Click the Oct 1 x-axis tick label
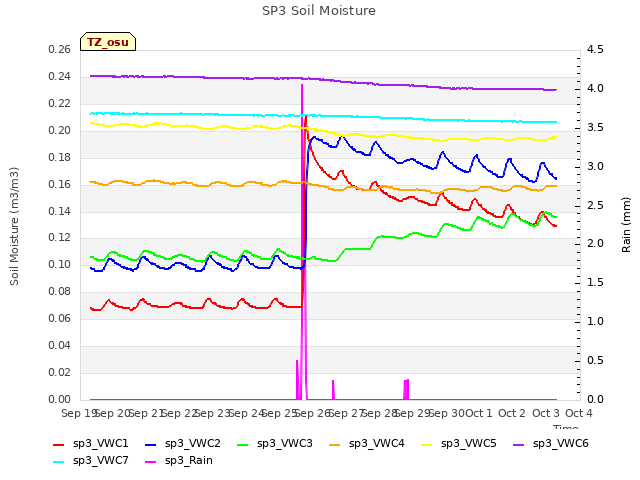This screenshot has width=640, height=480. [x=479, y=413]
